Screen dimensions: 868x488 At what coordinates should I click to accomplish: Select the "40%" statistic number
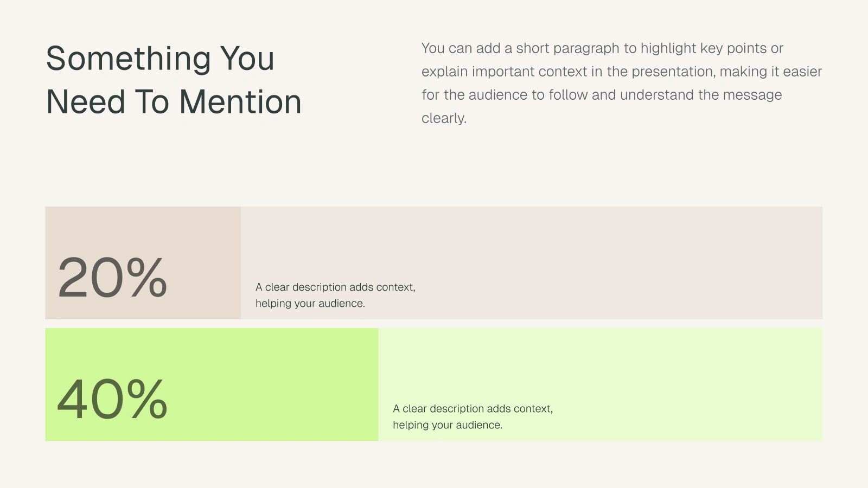click(112, 400)
